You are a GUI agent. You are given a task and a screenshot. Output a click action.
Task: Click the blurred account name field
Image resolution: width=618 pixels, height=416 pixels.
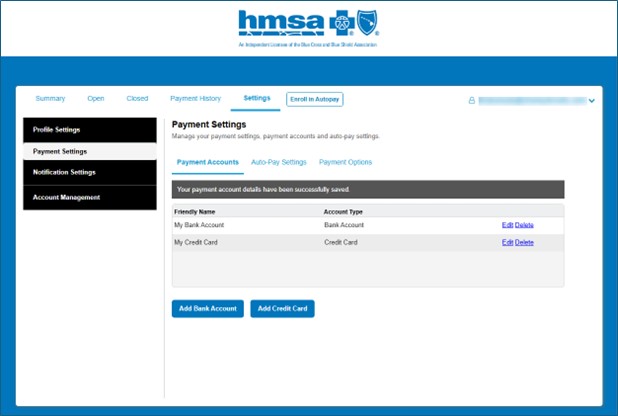click(532, 101)
